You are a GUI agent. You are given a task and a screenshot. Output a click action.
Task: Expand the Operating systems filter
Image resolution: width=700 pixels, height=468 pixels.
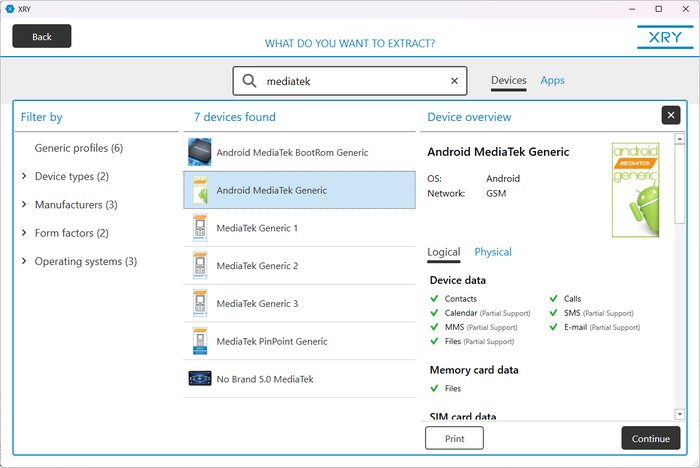pyautogui.click(x=24, y=262)
